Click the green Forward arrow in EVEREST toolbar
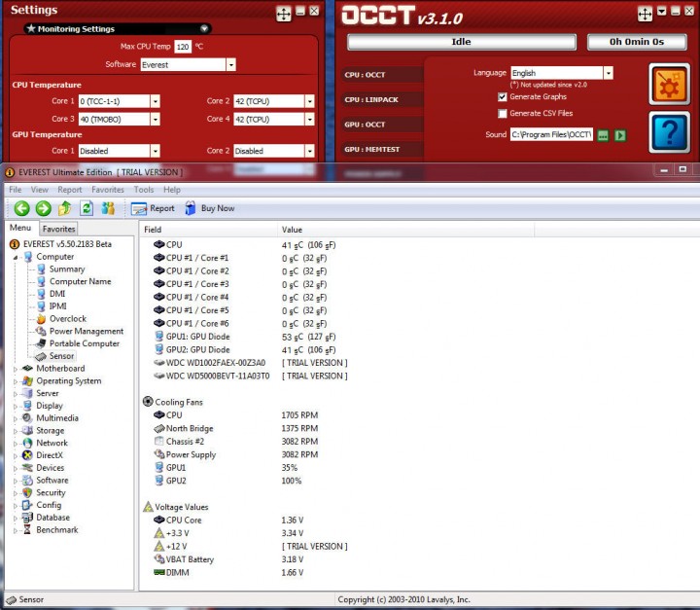The width and height of the screenshot is (700, 610). 44,208
